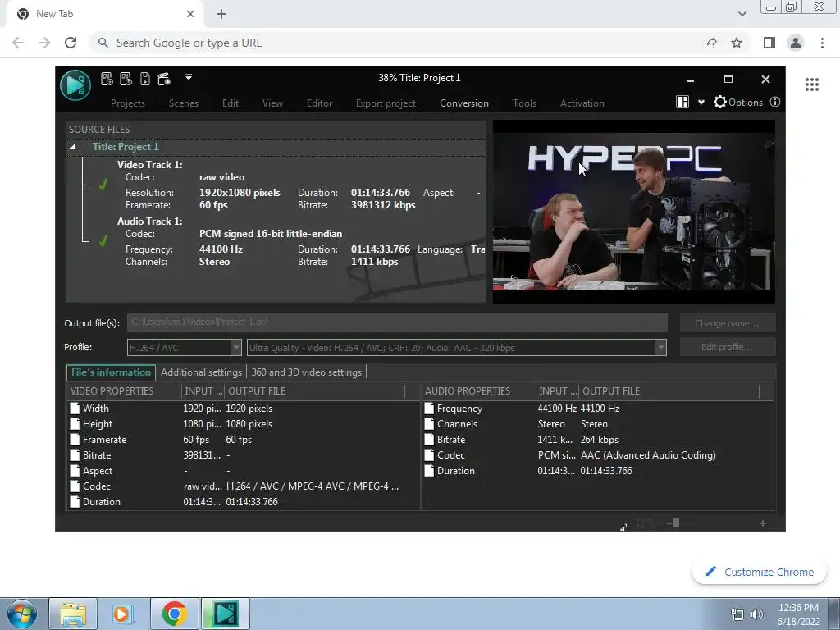Select the audio Duration property row icon

[429, 470]
